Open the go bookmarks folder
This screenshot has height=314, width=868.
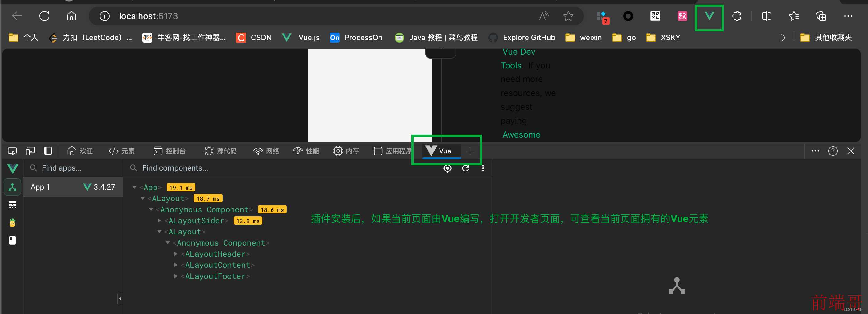click(x=624, y=37)
